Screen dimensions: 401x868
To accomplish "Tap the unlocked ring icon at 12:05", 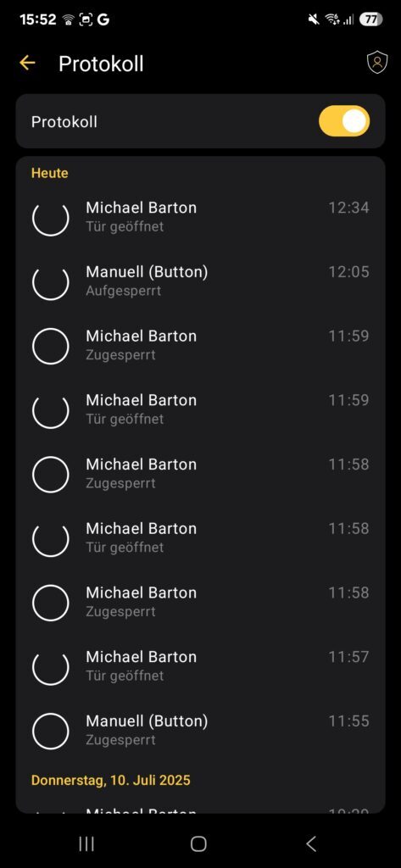I will pyautogui.click(x=50, y=281).
